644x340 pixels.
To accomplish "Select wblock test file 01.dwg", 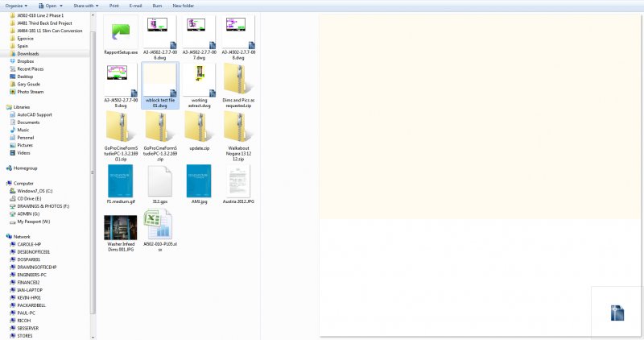I will (159, 85).
